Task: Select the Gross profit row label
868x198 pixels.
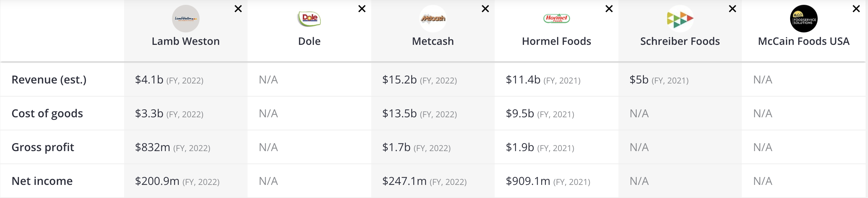Action: coord(43,147)
